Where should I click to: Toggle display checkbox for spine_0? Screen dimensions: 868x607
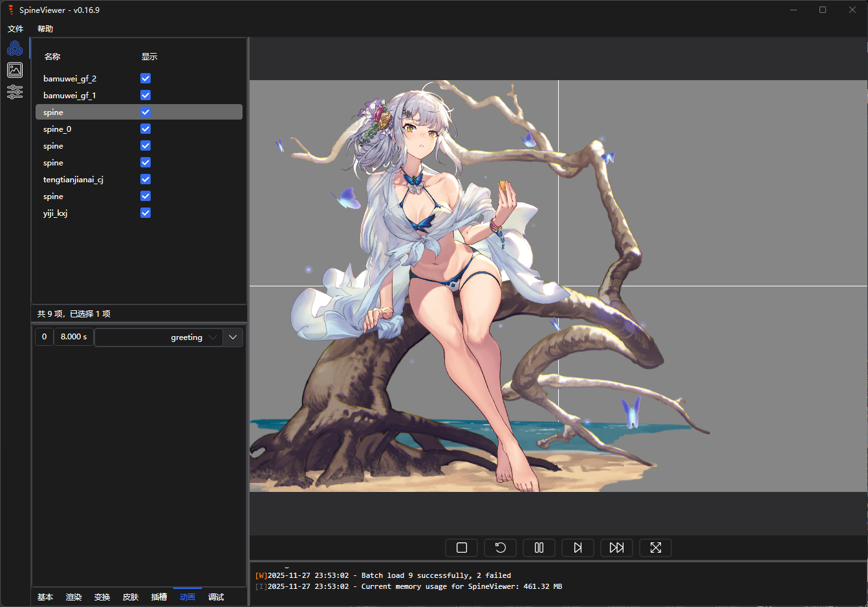click(x=146, y=129)
